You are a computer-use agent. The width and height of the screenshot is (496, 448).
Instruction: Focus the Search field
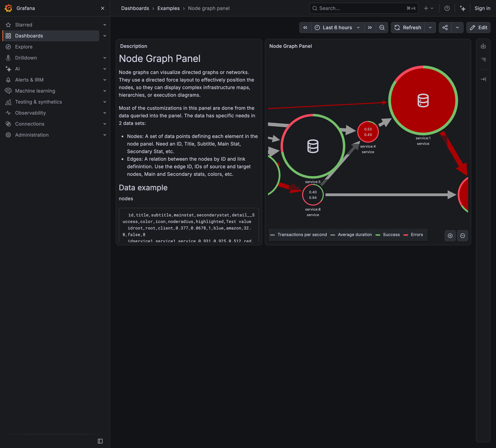[364, 8]
